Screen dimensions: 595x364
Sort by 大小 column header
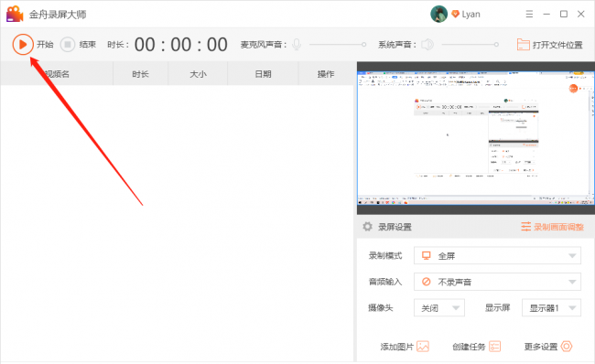(x=198, y=74)
